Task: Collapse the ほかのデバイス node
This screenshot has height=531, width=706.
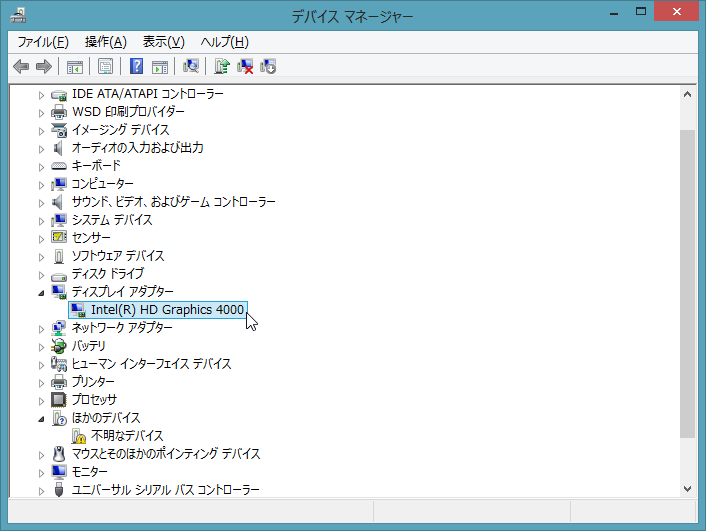Action: [x=41, y=418]
